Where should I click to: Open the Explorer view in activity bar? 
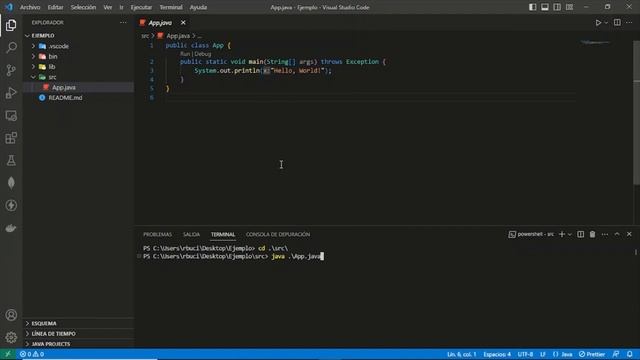11,25
